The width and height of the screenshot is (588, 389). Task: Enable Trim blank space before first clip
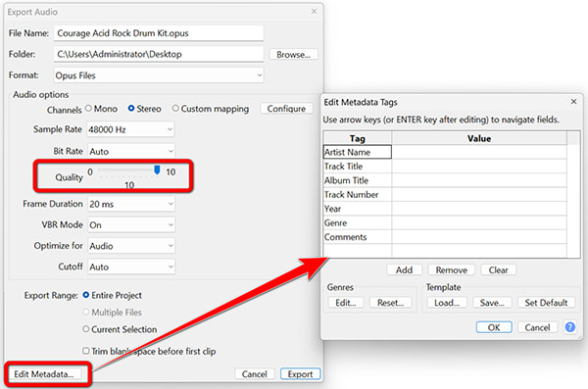86,351
